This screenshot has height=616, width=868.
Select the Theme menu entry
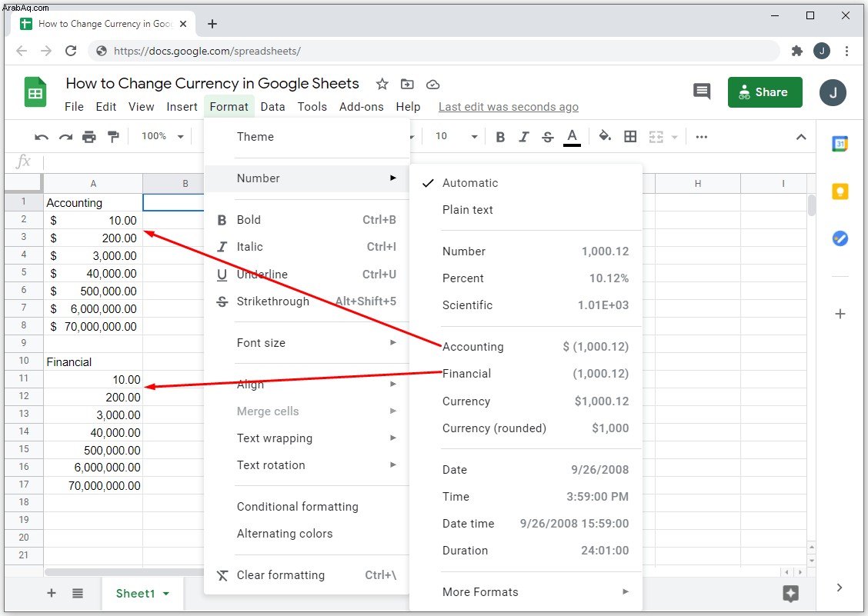click(307, 137)
